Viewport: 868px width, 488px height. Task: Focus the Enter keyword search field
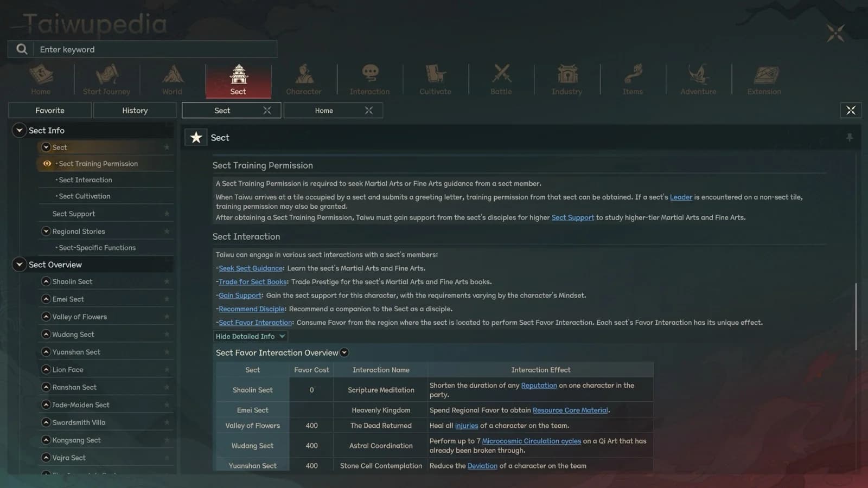click(156, 49)
